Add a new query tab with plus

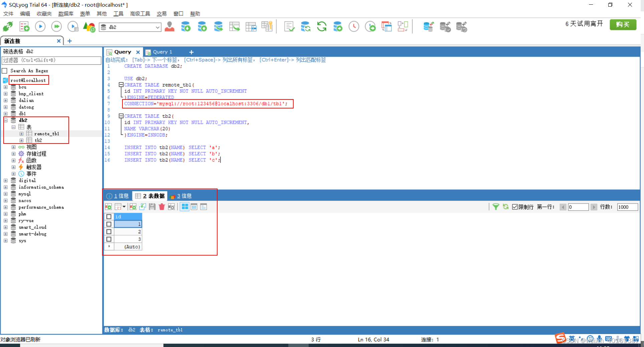(191, 52)
